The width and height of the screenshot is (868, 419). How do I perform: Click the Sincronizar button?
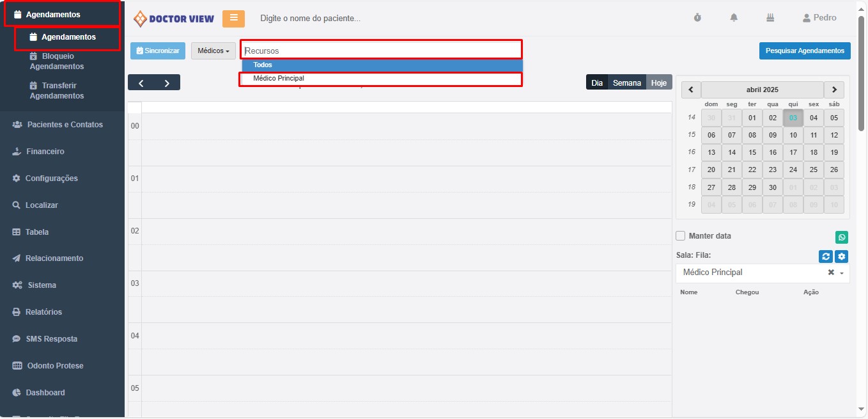pyautogui.click(x=157, y=51)
